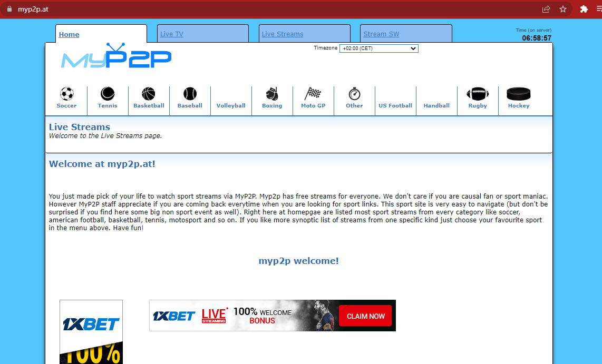602x364 pixels.
Task: Click the 'Live Streams' page heading
Action: [x=80, y=127]
